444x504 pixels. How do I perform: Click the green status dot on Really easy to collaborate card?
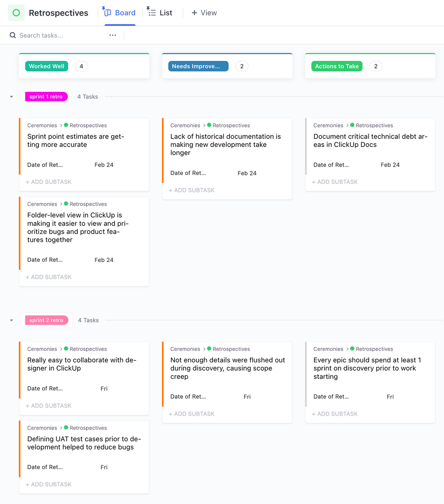67,349
